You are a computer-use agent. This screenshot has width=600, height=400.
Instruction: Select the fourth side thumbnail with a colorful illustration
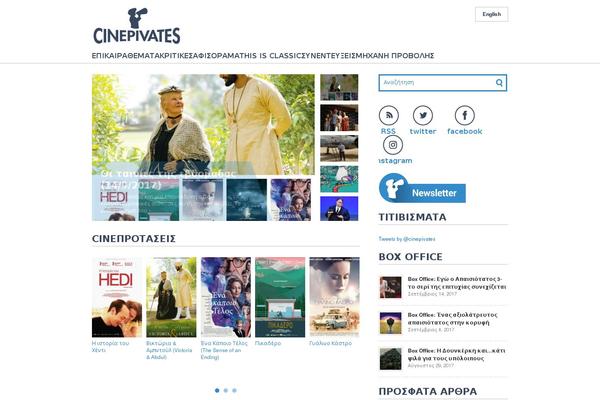click(x=339, y=179)
